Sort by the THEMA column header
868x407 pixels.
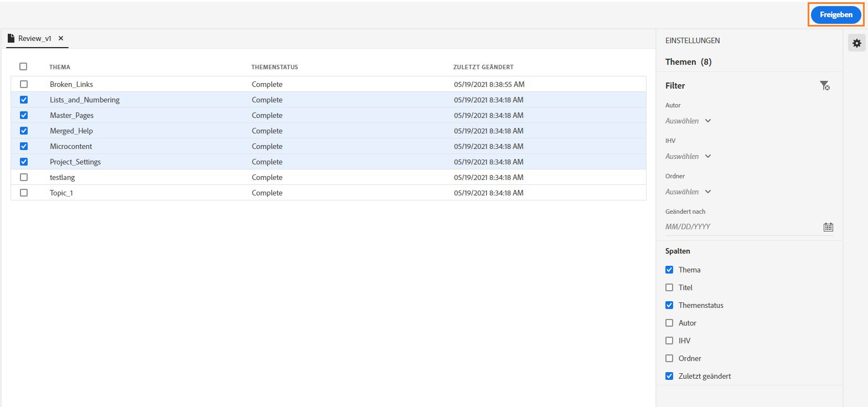click(x=60, y=67)
